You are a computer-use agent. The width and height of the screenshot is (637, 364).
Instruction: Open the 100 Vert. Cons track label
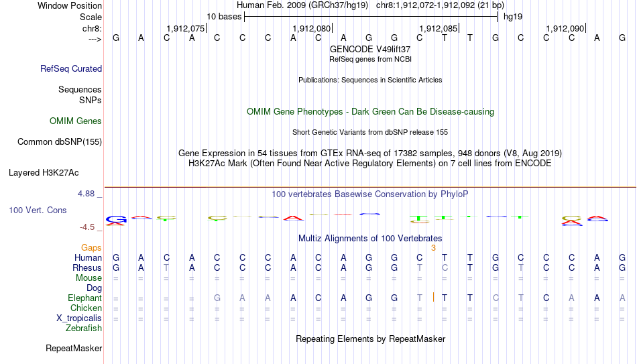(38, 210)
